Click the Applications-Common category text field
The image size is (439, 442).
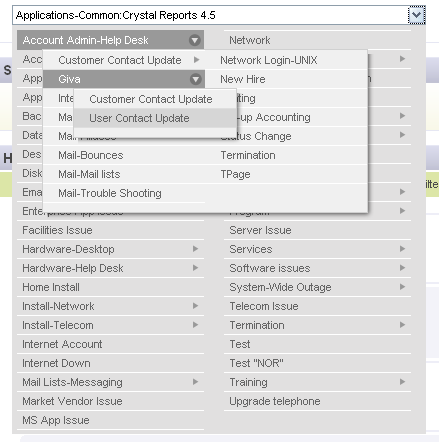click(x=210, y=15)
